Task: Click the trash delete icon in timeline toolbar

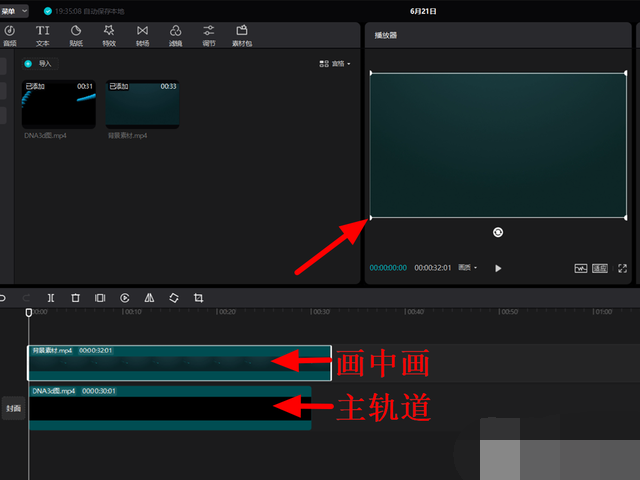Action: (75, 298)
